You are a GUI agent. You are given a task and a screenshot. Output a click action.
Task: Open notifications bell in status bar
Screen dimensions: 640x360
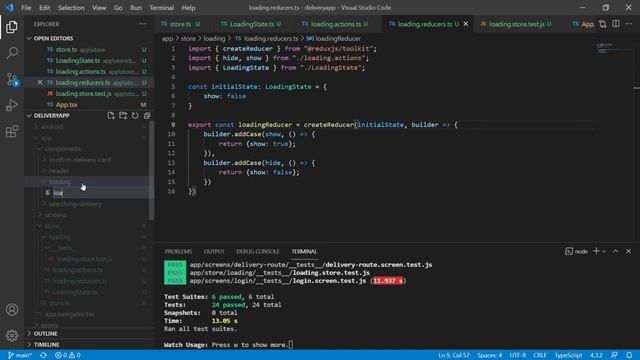click(x=629, y=355)
